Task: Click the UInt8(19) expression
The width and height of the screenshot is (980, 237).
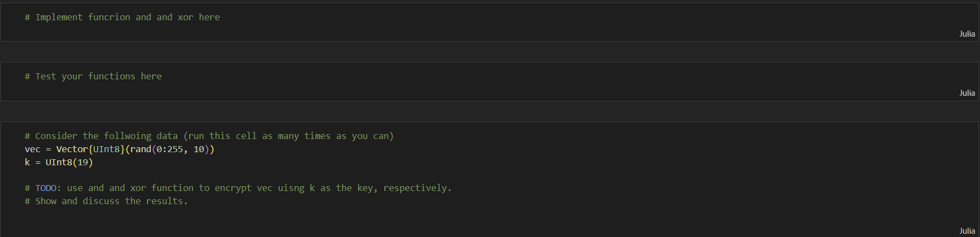Action: tap(69, 163)
